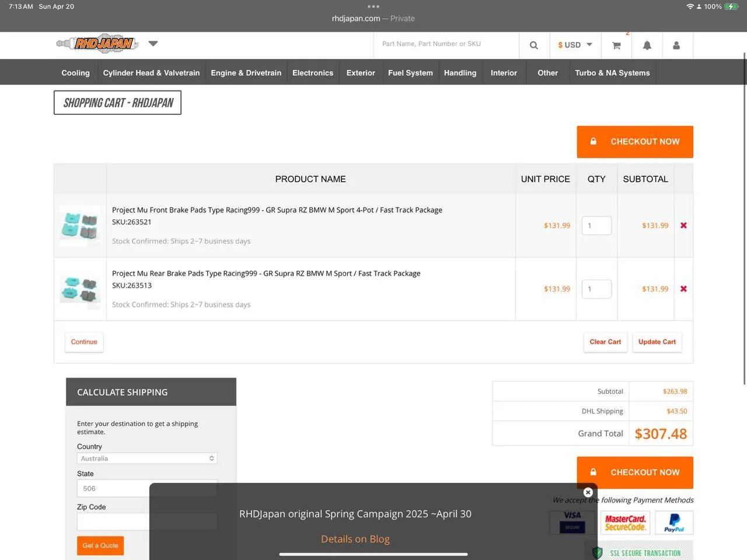Viewport: 747px width, 560px height.
Task: Click the bottom CHECKOUT NOW button
Action: 635,473
